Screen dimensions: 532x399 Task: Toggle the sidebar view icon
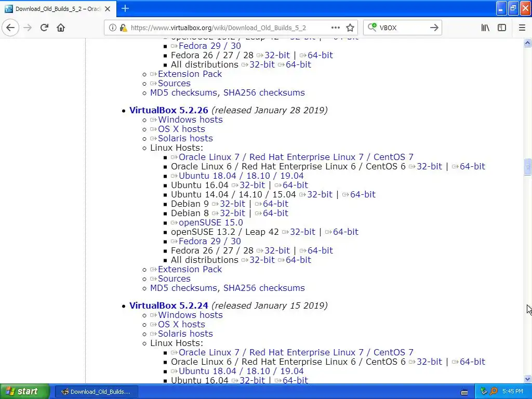(x=502, y=28)
